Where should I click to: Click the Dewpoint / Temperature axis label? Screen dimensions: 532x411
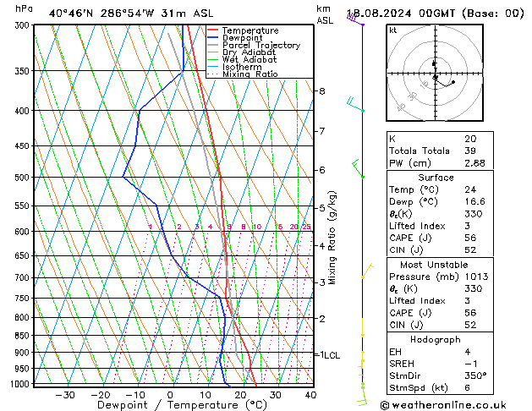(169, 405)
